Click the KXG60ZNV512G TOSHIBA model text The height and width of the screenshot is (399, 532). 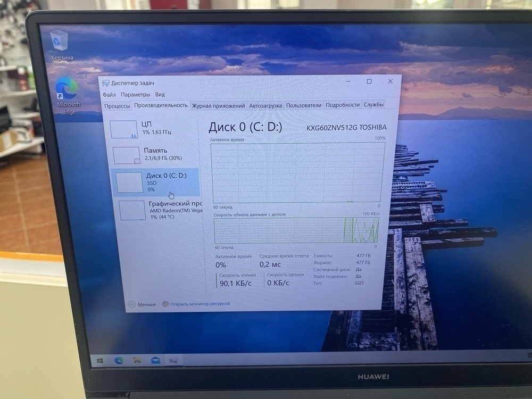click(x=346, y=128)
